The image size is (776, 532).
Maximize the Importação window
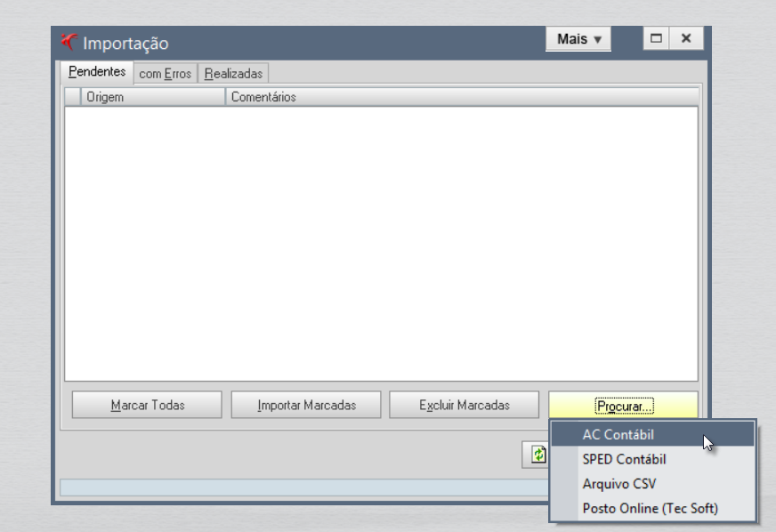click(658, 39)
